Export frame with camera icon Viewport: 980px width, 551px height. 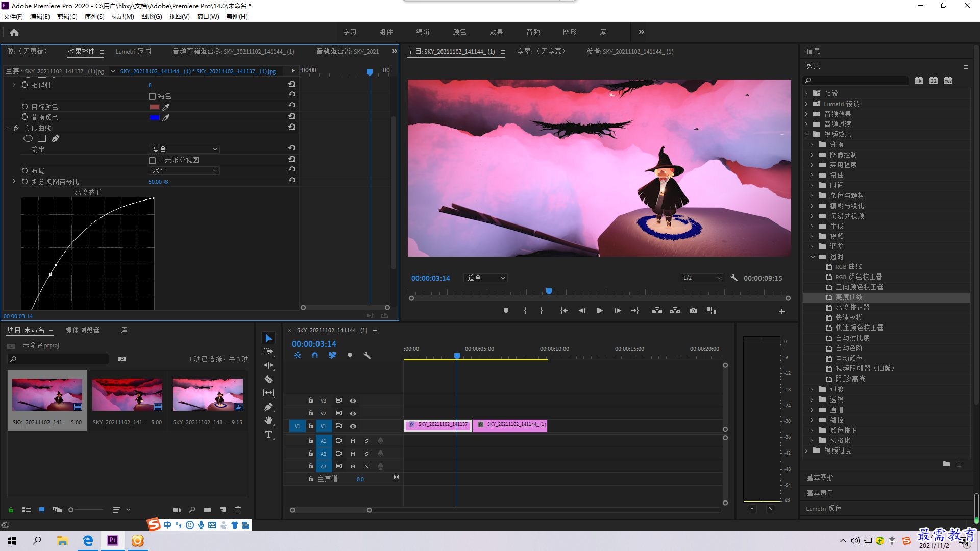coord(693,311)
